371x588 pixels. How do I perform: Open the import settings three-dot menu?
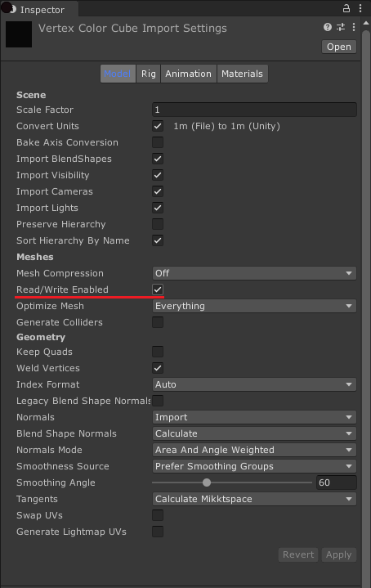353,27
